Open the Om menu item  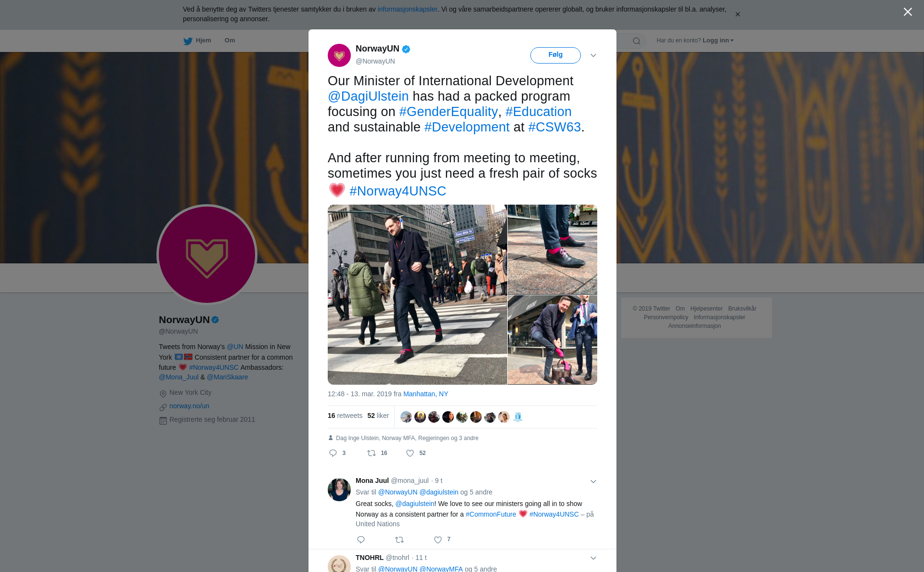pyautogui.click(x=230, y=40)
